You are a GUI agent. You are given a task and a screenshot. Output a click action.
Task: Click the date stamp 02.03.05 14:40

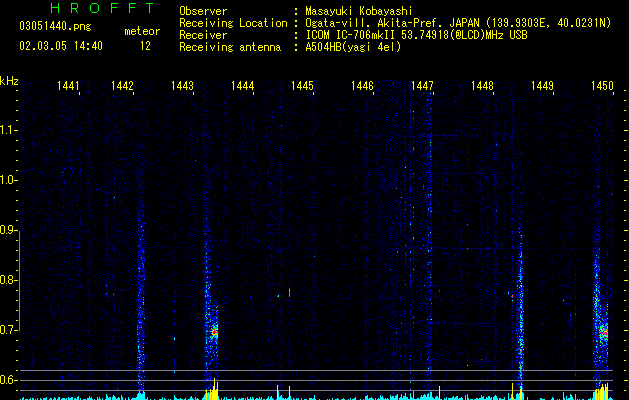tap(61, 46)
